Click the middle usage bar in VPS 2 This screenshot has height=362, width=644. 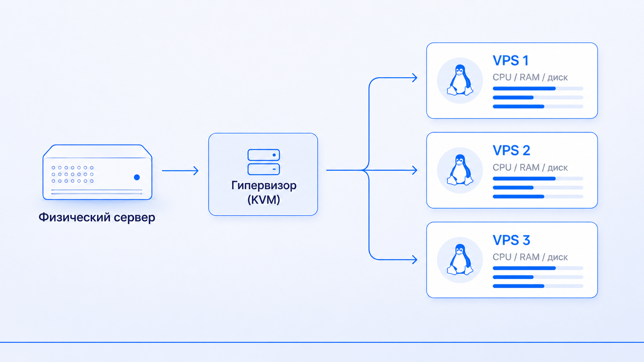coord(538,188)
